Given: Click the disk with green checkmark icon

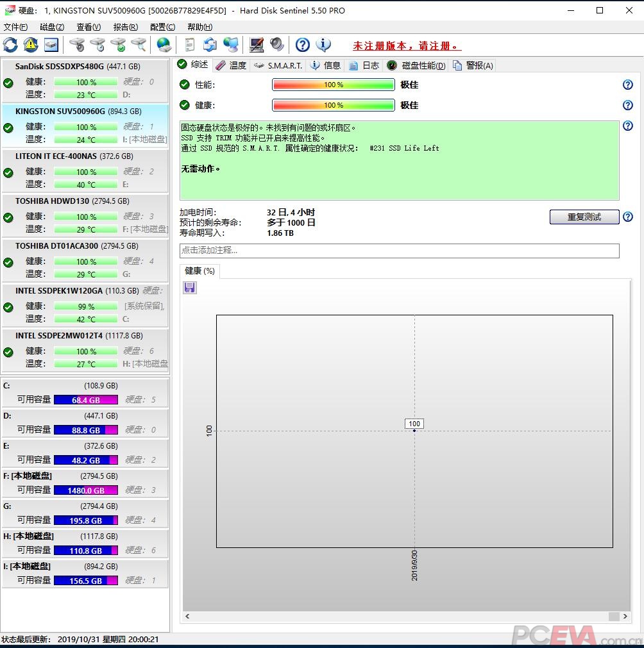Looking at the screenshot, I should coord(118,45).
